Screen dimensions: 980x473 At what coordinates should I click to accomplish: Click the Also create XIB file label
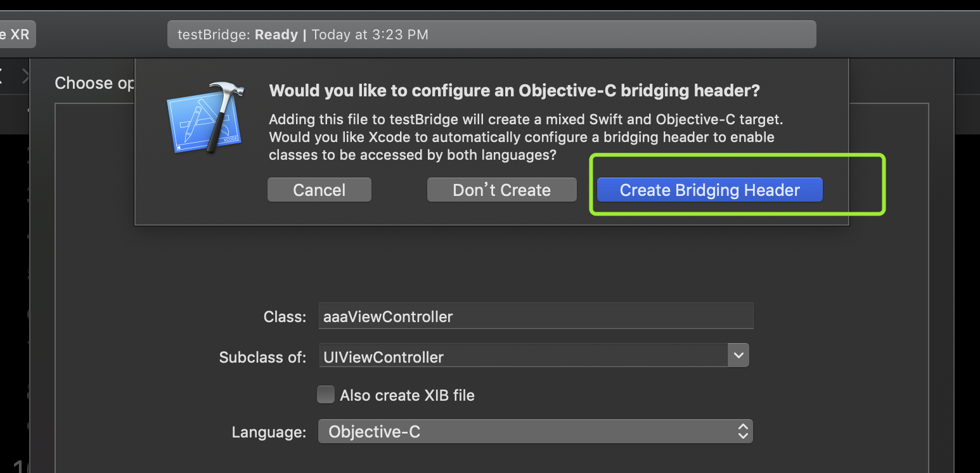click(407, 396)
